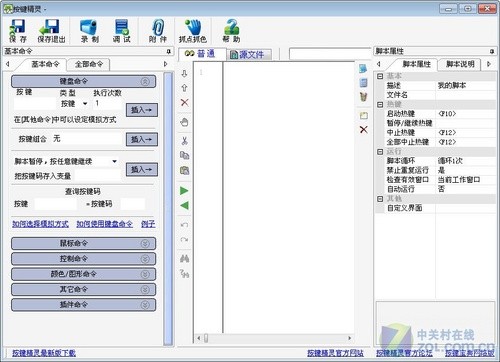
Task: Open find with binoculars icon
Action: pyautogui.click(x=184, y=258)
